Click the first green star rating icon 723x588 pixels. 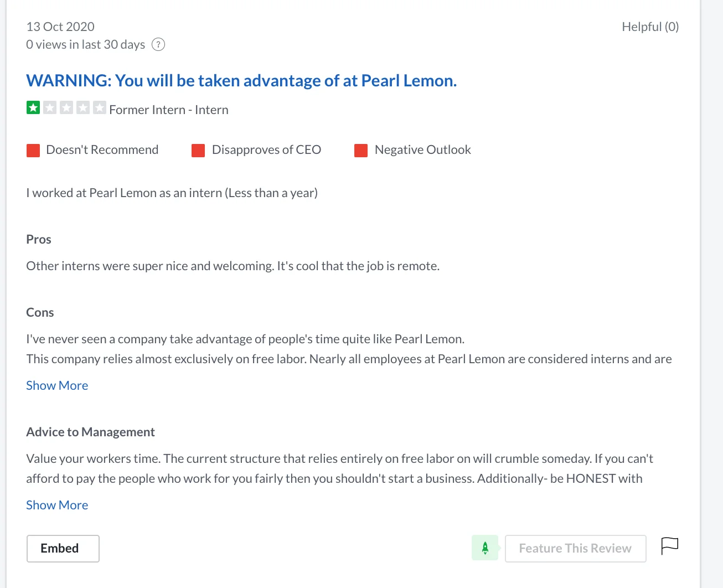(x=33, y=107)
